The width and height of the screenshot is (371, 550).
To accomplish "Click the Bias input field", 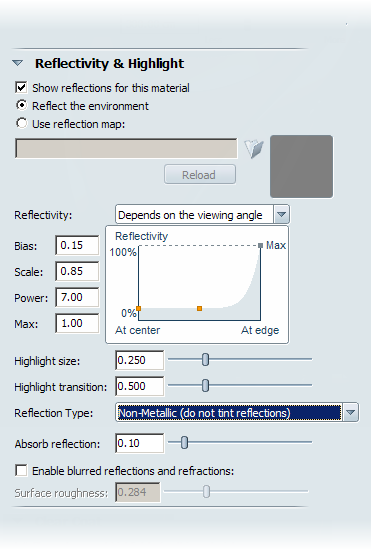I will pos(77,245).
